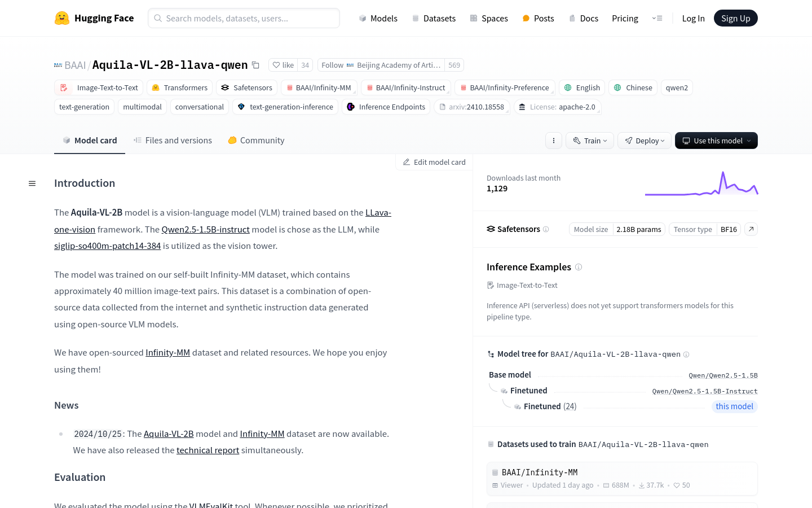Image resolution: width=812 pixels, height=508 pixels.
Task: Focus the search models input field
Action: tap(244, 18)
